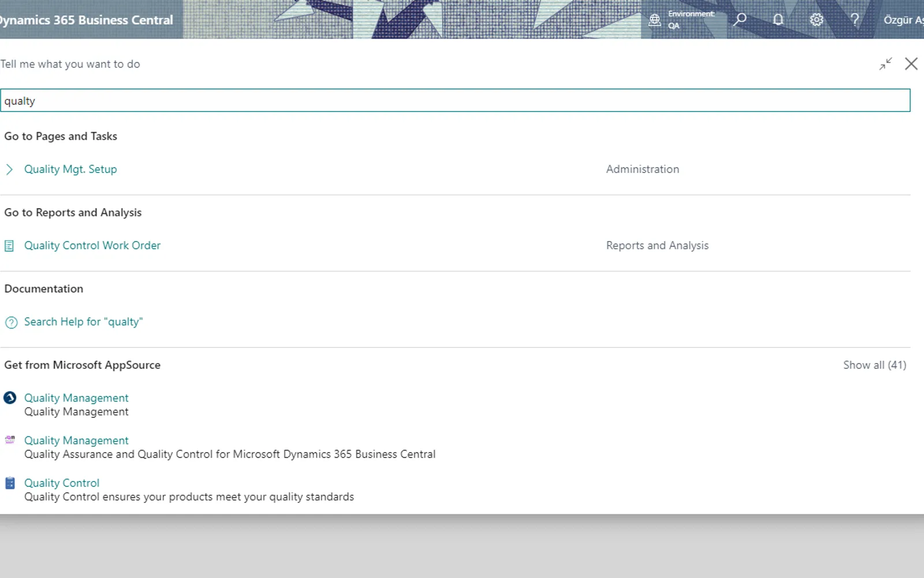Click the first Quality Management app round logo
The width and height of the screenshot is (924, 578).
click(10, 398)
